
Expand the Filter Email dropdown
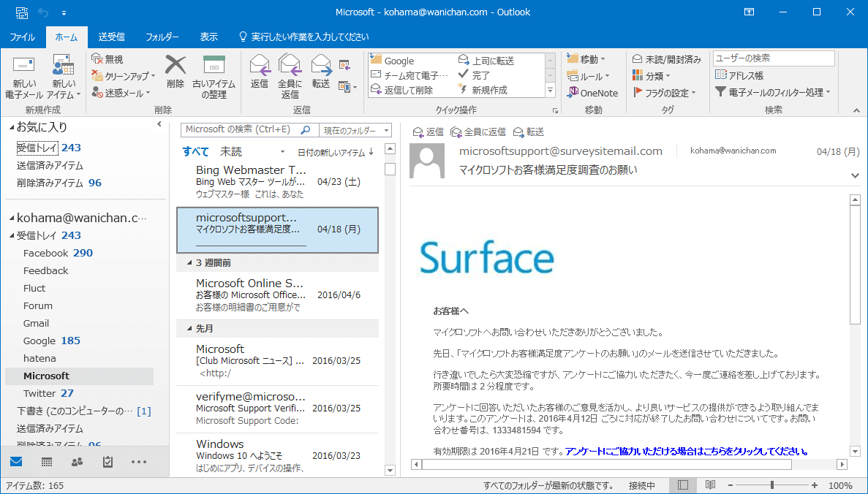[773, 92]
